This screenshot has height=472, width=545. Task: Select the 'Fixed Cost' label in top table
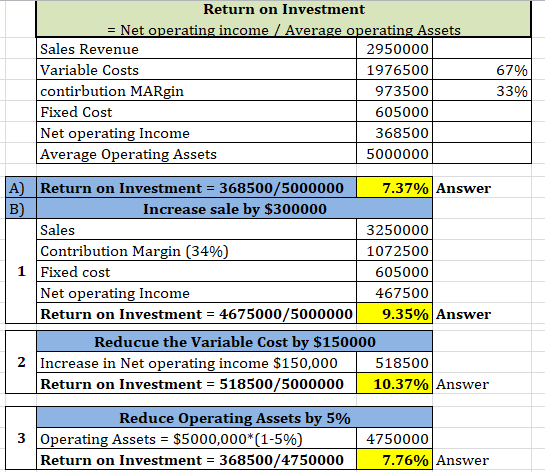click(196, 112)
